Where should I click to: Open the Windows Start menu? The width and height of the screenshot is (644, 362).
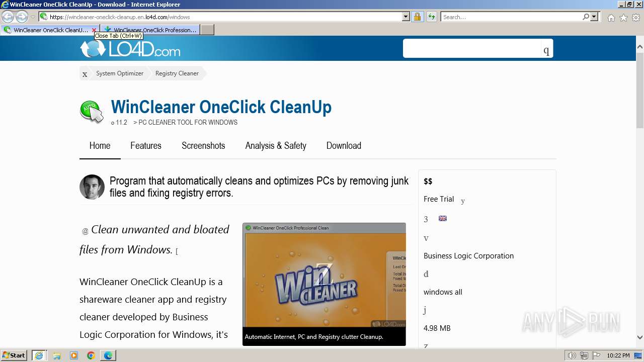(14, 355)
